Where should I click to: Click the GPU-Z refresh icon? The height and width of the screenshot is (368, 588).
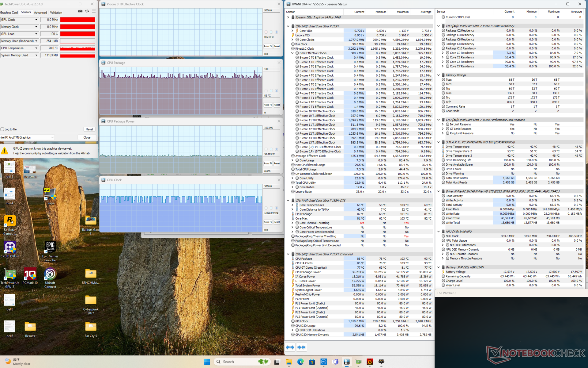tap(87, 11)
